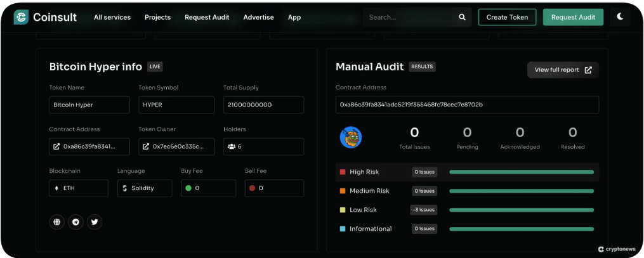Click into the Search field

coord(406,17)
